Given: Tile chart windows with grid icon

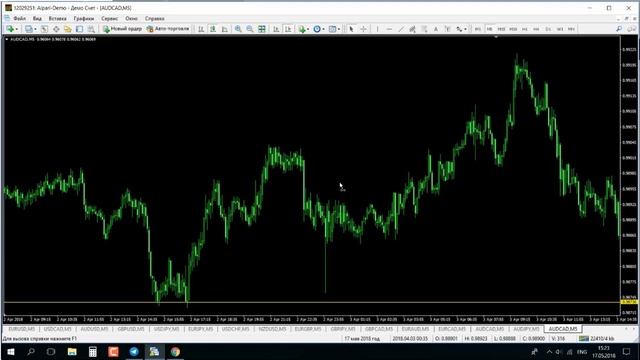Looking at the screenshot, I should coord(262,29).
